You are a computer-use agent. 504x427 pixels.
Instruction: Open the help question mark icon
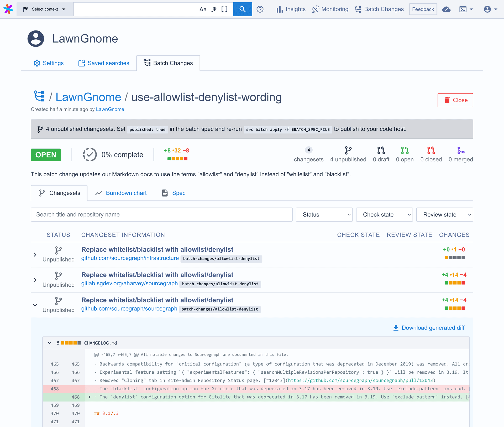click(260, 9)
